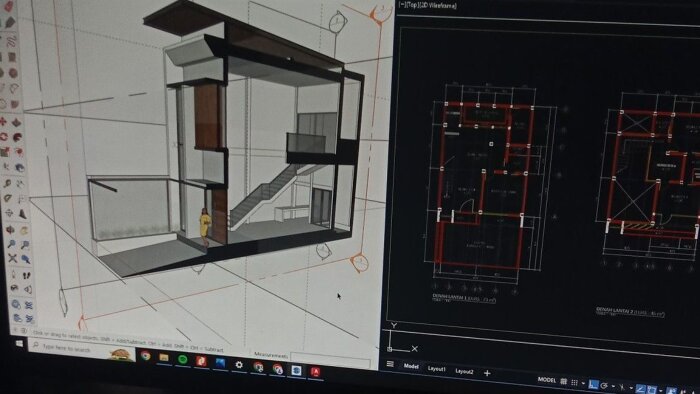Click MODEL space button in status bar
The height and width of the screenshot is (394, 700).
546,380
